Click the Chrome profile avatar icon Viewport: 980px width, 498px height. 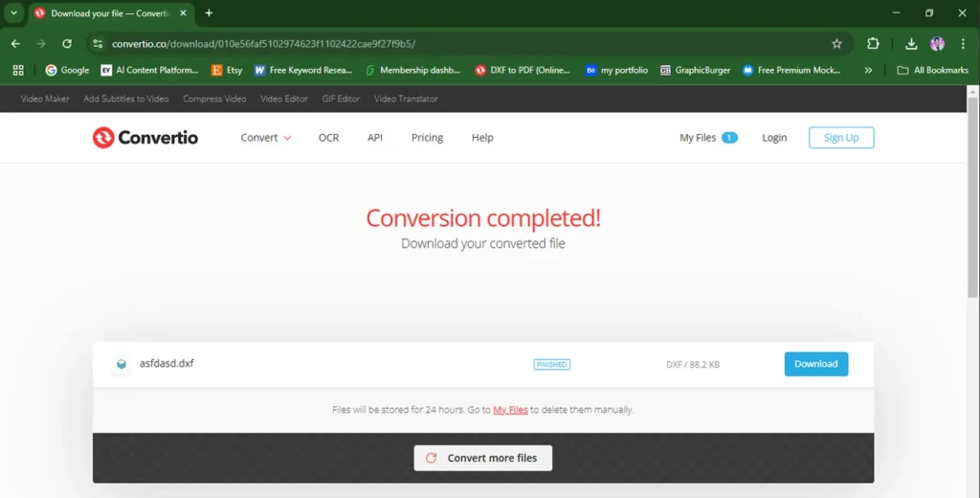point(937,44)
